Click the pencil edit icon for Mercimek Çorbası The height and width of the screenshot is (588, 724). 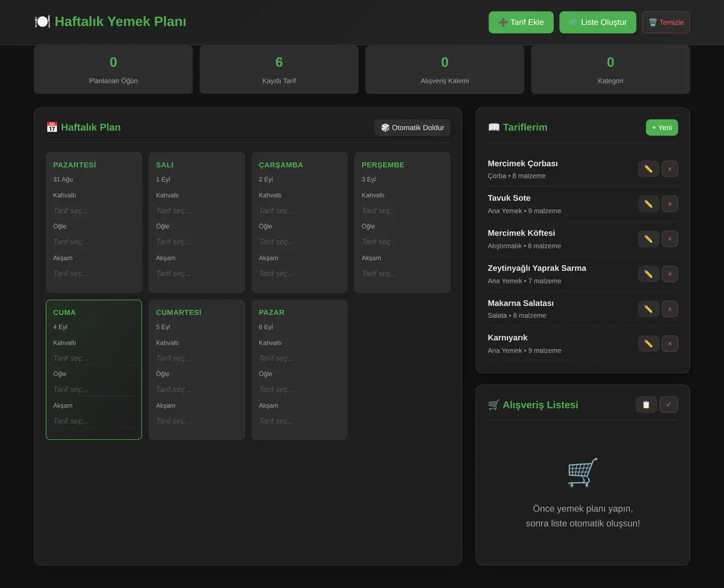[x=649, y=169]
